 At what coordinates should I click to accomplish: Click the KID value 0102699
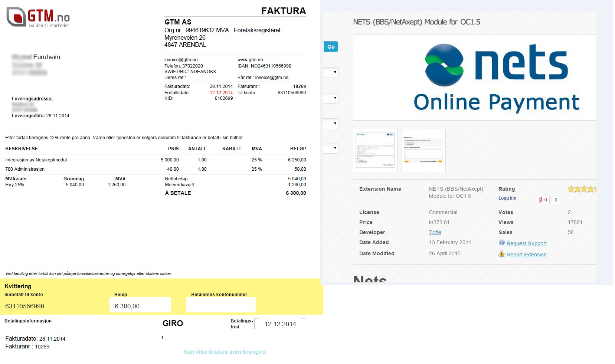tap(224, 98)
